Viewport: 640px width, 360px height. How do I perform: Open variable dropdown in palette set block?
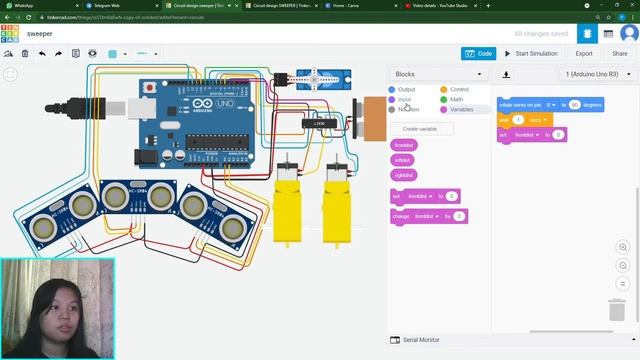(420, 196)
